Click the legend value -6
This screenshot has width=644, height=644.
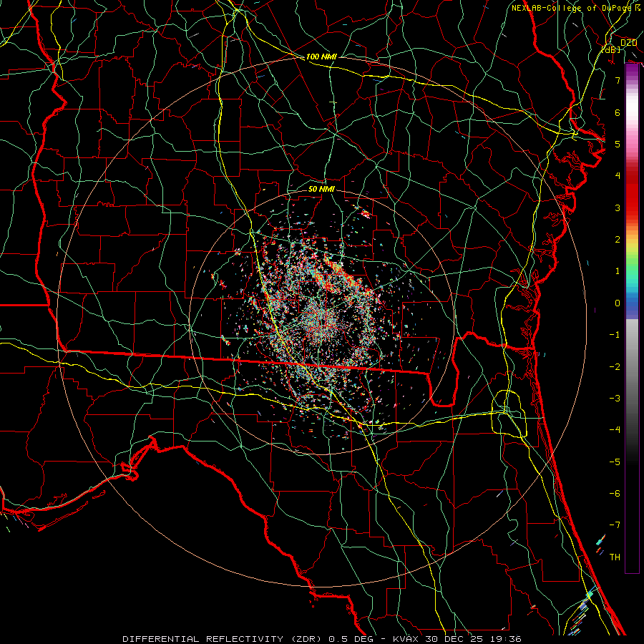click(615, 494)
